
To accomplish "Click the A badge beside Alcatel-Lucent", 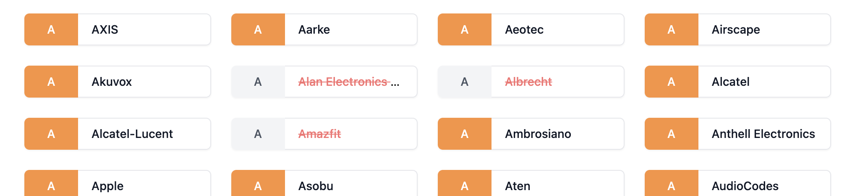I will [x=51, y=134].
